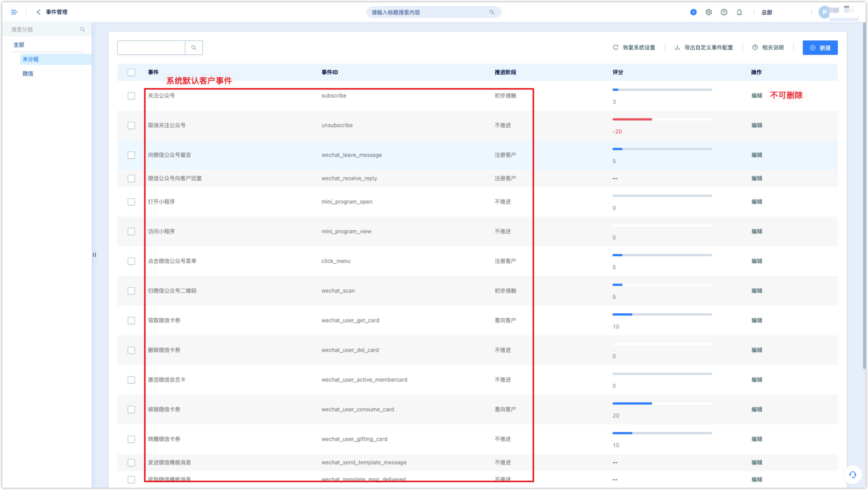Click the event list search button icon
Image resolution: width=868 pixels, height=490 pixels.
[x=194, y=47]
